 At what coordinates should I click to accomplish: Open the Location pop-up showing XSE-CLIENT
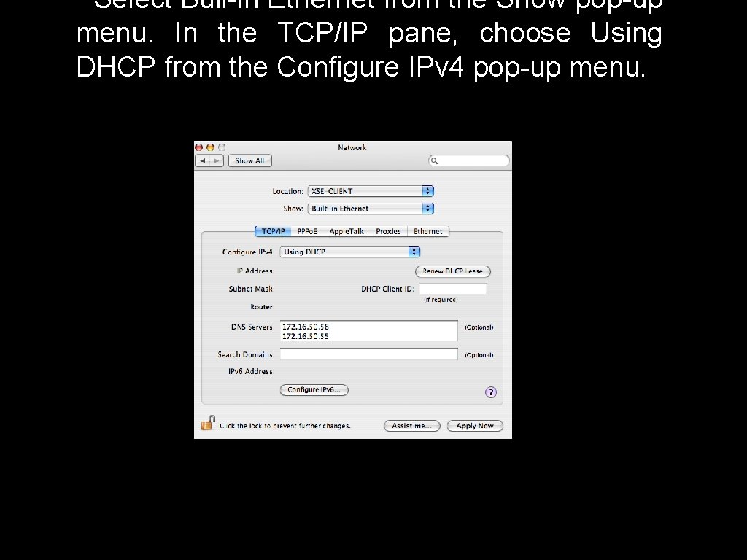pyautogui.click(x=371, y=191)
